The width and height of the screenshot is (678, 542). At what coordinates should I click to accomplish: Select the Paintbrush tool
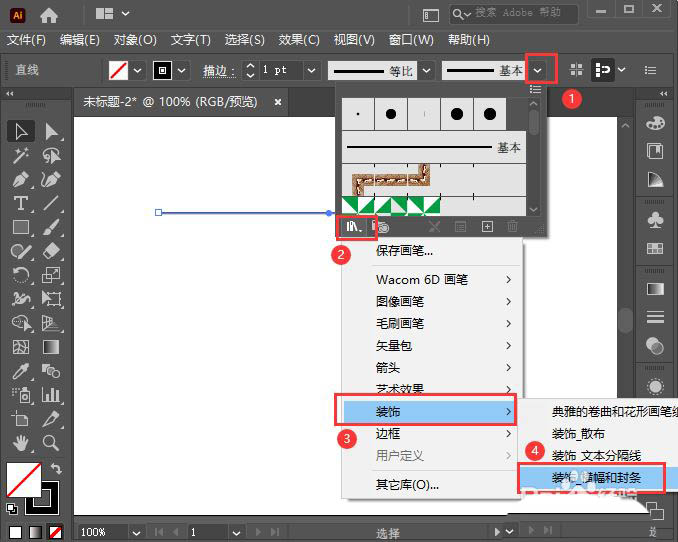(x=51, y=227)
